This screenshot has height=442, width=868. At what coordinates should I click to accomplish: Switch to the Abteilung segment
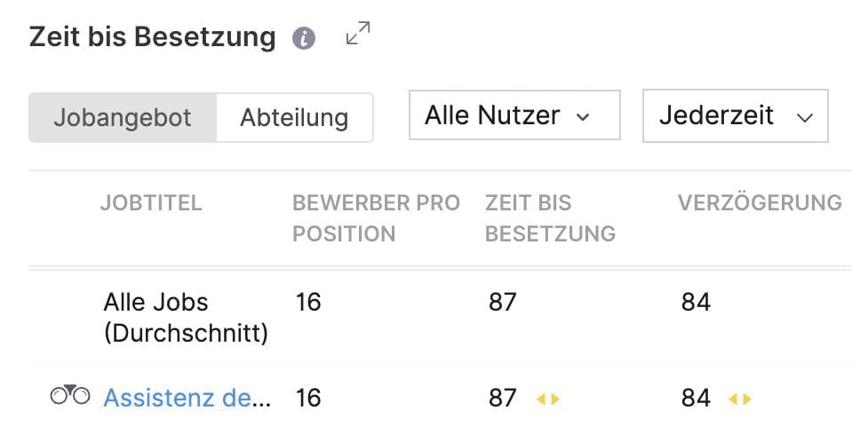[294, 118]
